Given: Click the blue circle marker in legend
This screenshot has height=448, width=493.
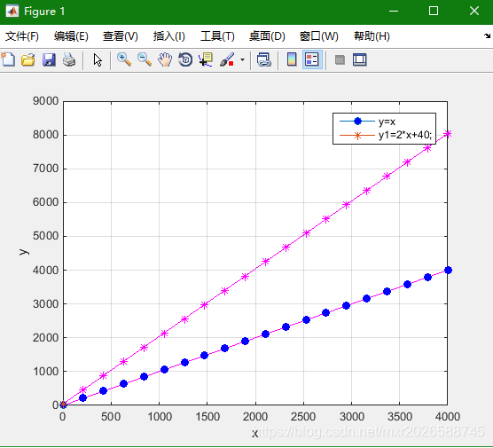Looking at the screenshot, I should click(x=357, y=122).
